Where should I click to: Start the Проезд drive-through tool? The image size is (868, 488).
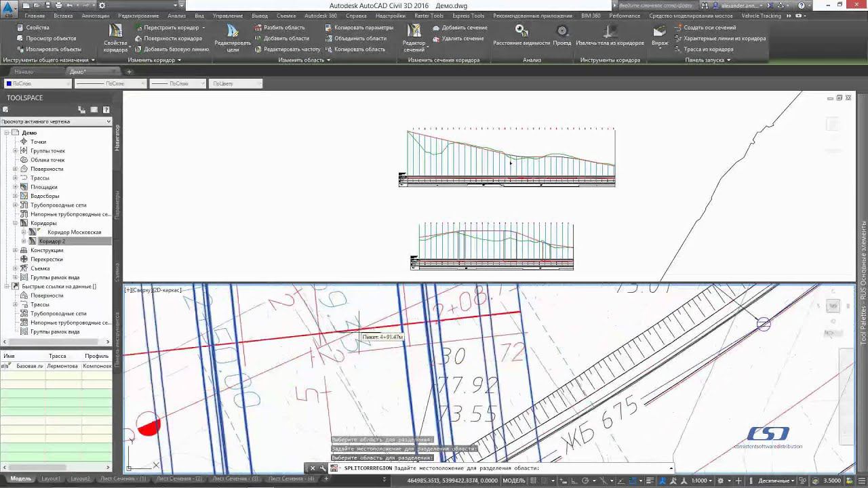pyautogui.click(x=562, y=35)
